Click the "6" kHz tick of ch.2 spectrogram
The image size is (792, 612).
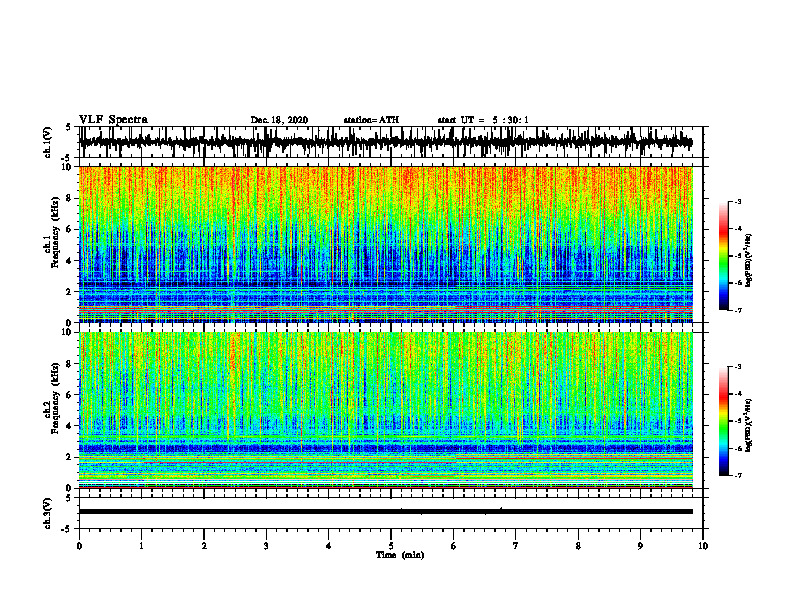click(71, 395)
